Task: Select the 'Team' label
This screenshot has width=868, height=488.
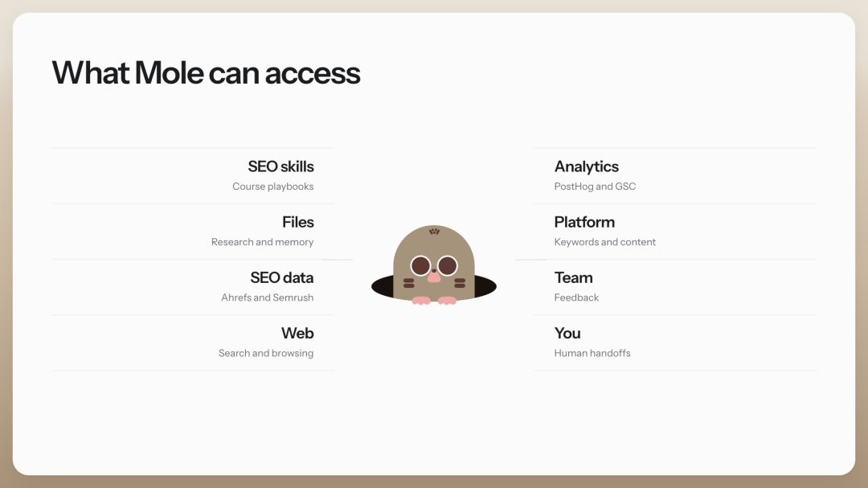Action: click(x=574, y=277)
